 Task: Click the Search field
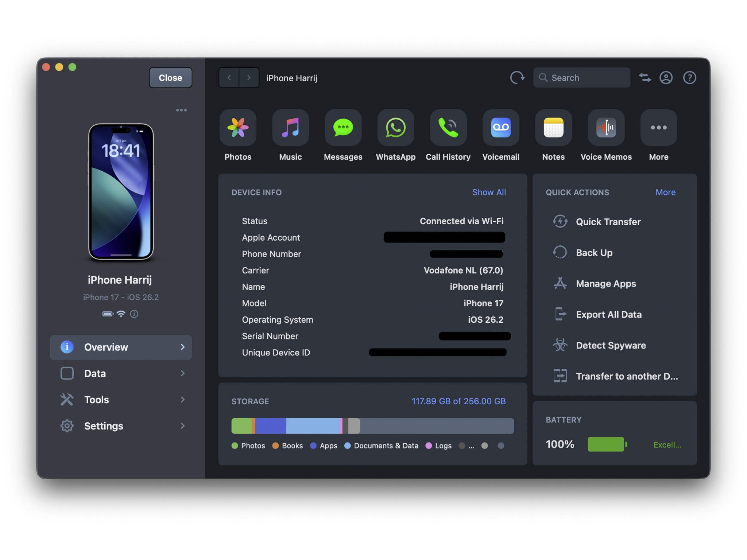(581, 78)
